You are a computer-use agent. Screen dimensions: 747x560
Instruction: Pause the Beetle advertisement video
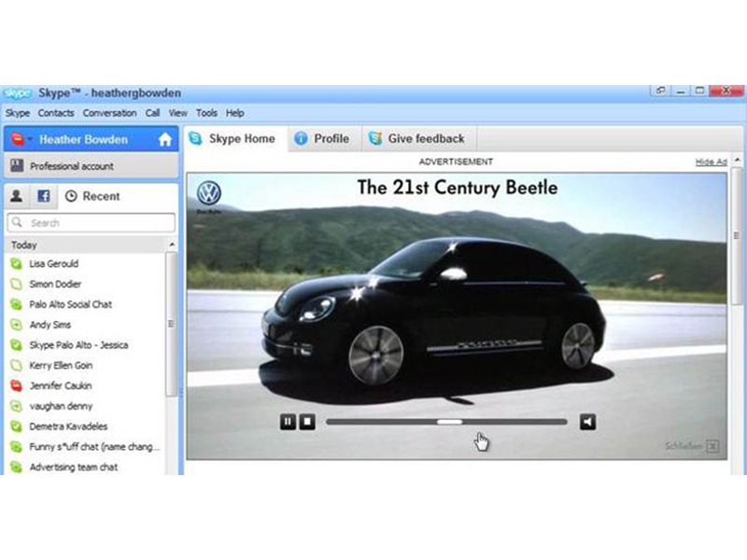[288, 422]
